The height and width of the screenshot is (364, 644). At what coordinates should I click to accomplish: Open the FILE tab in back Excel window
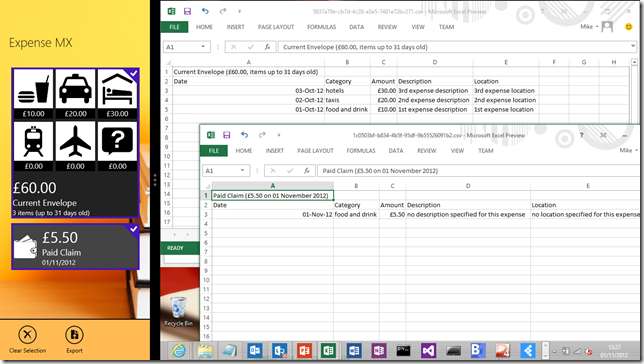click(x=175, y=27)
